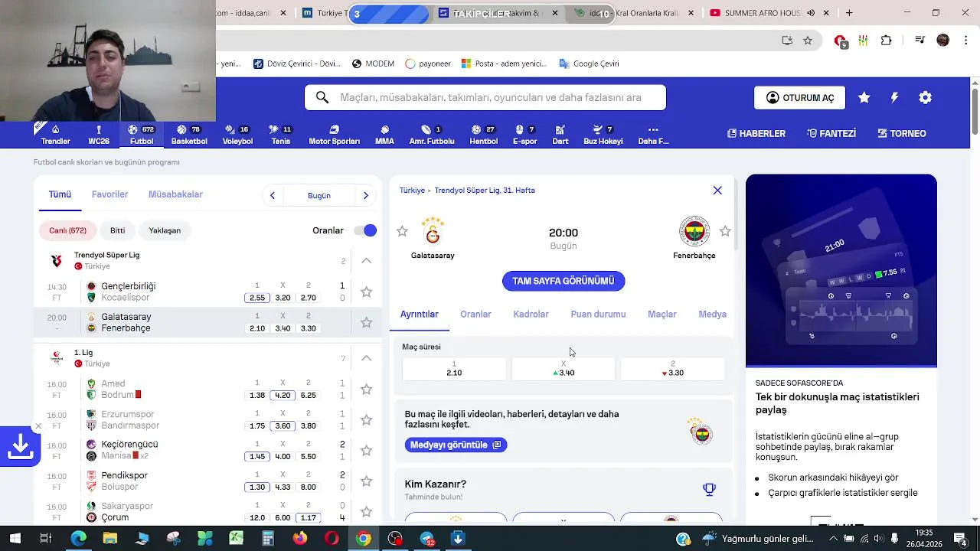
Task: Open Motor Sporları category
Action: tap(334, 135)
